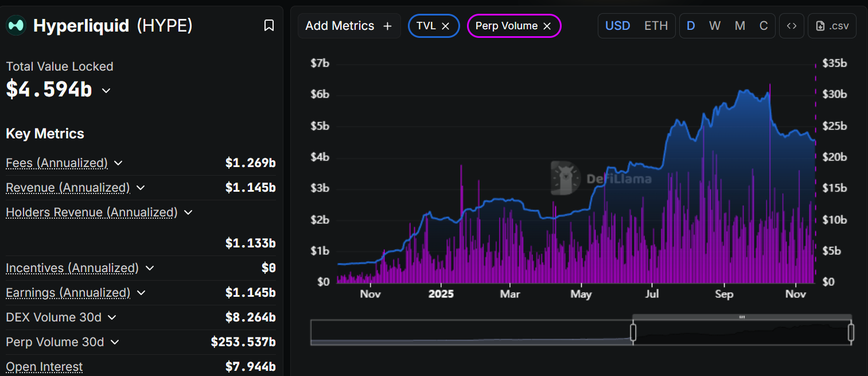This screenshot has height=376, width=868.
Task: Click the Open Interest metric label
Action: point(44,366)
